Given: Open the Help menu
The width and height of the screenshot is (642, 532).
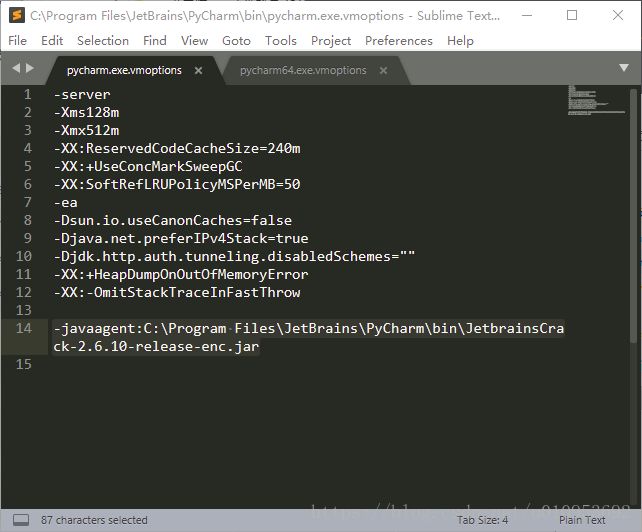Looking at the screenshot, I should tap(460, 41).
